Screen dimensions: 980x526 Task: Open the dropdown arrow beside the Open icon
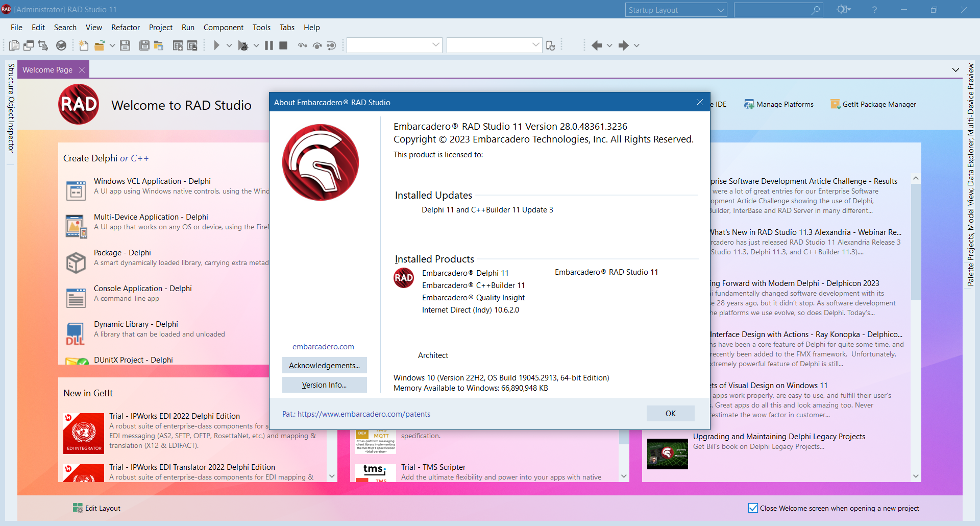tap(112, 45)
